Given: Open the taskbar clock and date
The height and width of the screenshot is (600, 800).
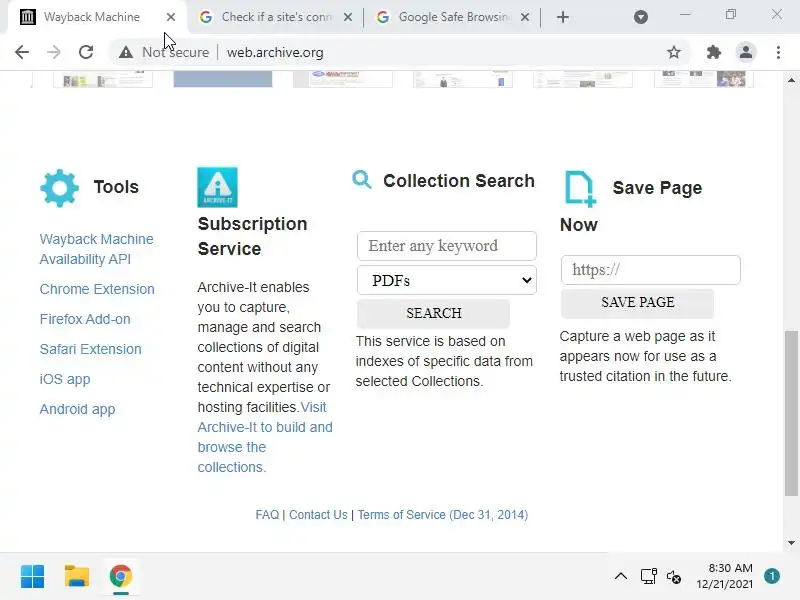Looking at the screenshot, I should tap(724, 576).
